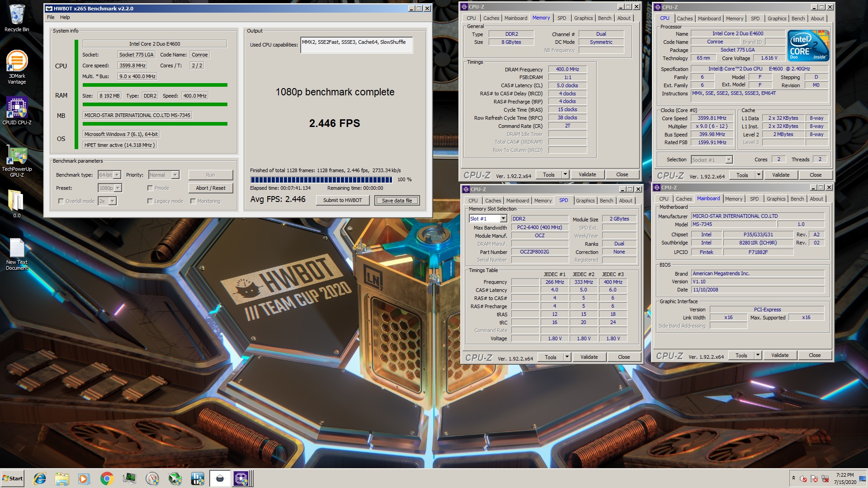Click the CPU tab window's CPU-Z title icon

tap(658, 7)
